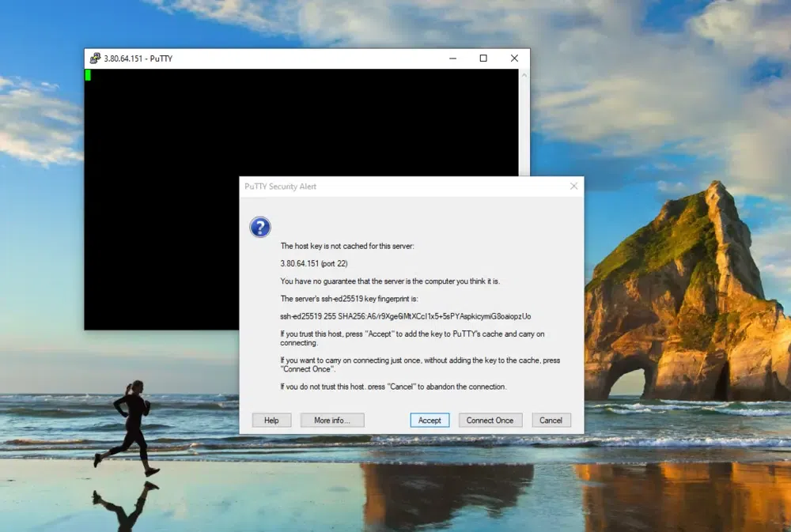791x532 pixels.
Task: Open Help for the security alert
Action: (271, 420)
